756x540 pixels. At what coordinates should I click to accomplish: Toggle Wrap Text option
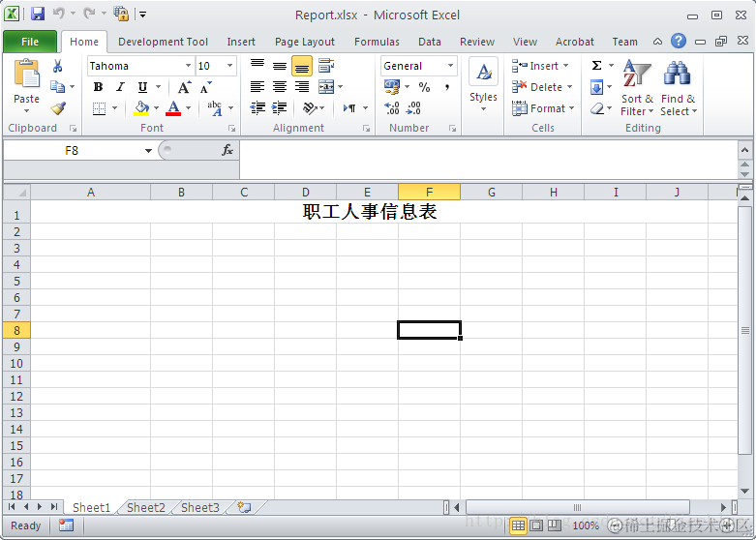click(x=326, y=66)
